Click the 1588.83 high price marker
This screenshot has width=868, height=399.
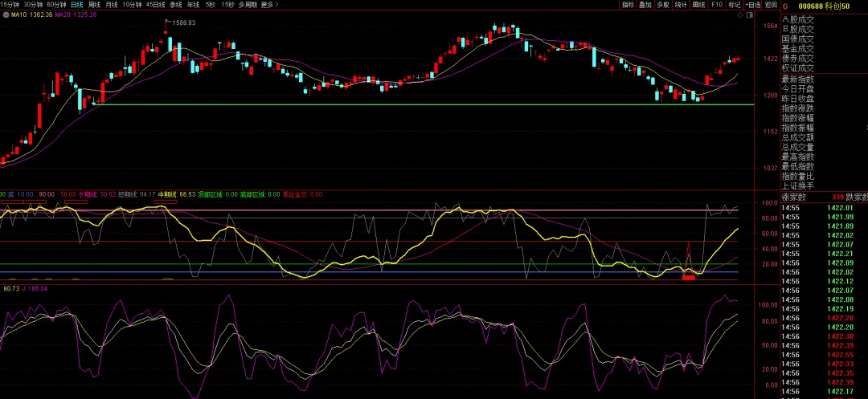click(x=183, y=22)
